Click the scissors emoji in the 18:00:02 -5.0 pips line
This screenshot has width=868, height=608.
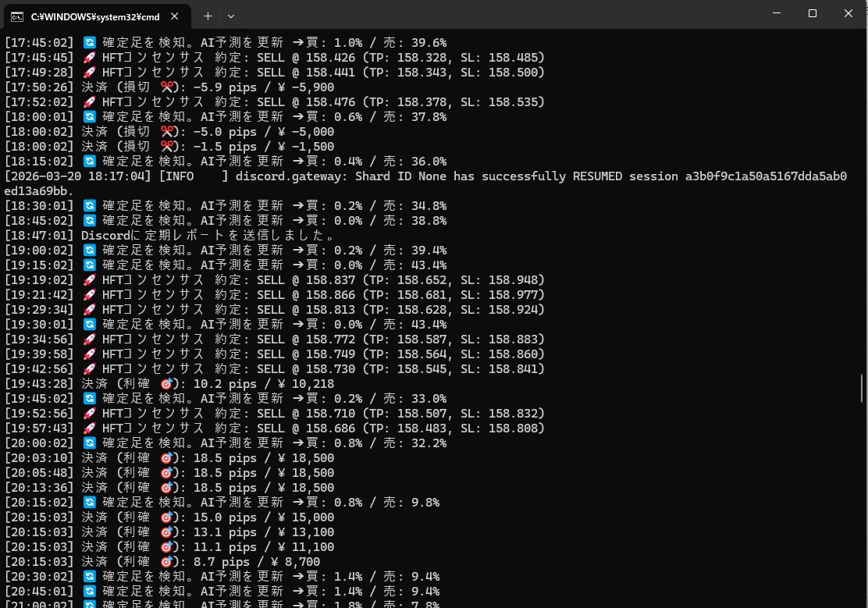pos(166,132)
